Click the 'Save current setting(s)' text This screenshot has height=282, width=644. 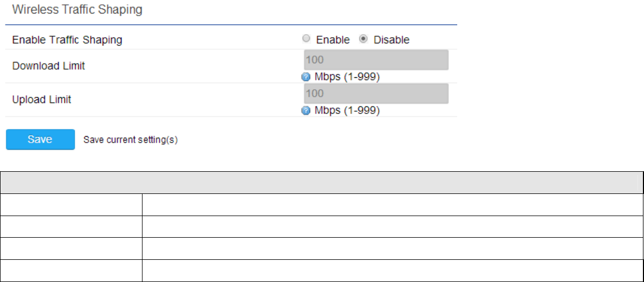[x=130, y=140]
